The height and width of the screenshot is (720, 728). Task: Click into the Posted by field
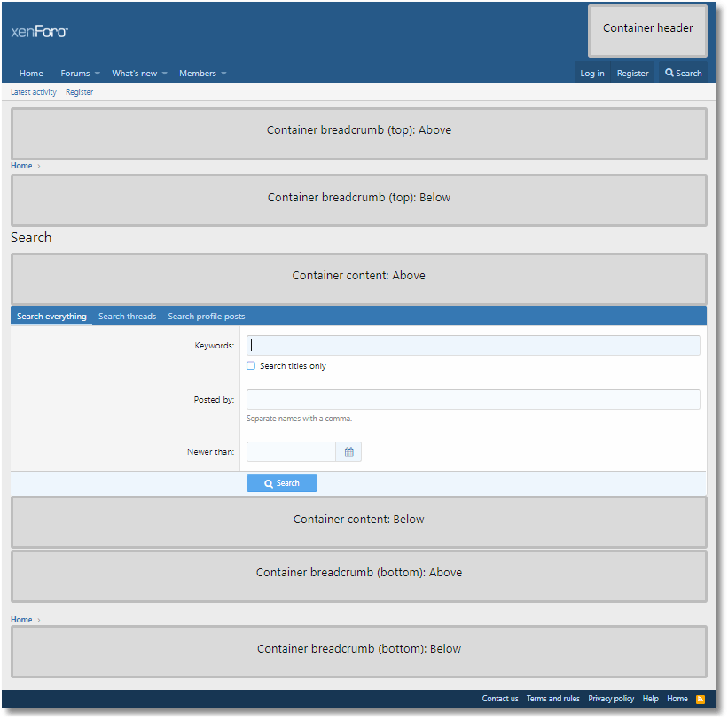tap(473, 400)
